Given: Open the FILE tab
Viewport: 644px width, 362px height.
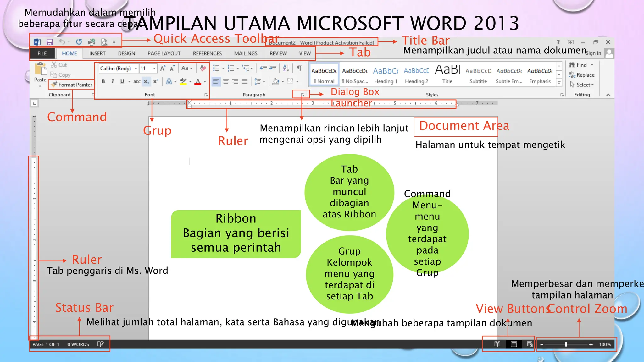Looking at the screenshot, I should (42, 53).
